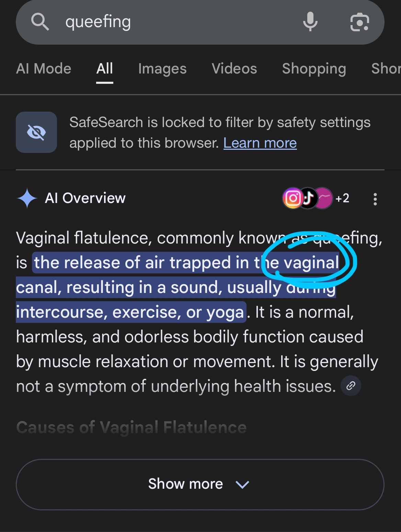The width and height of the screenshot is (401, 532).
Task: Open the Shopping tab
Action: pos(314,69)
